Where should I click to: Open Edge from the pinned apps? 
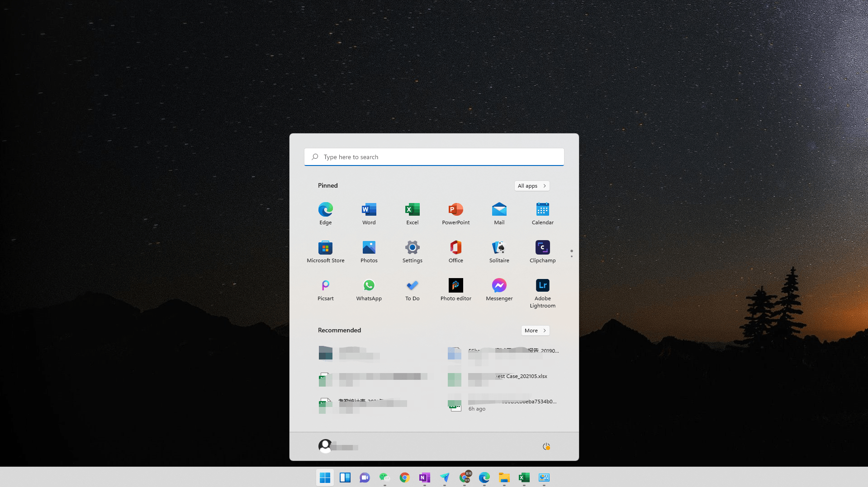pos(326,213)
